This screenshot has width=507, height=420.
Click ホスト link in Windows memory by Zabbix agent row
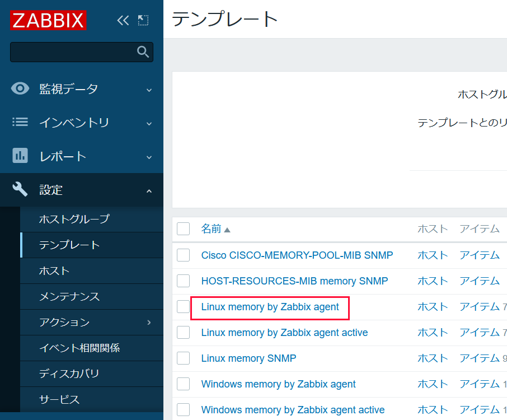coord(433,384)
